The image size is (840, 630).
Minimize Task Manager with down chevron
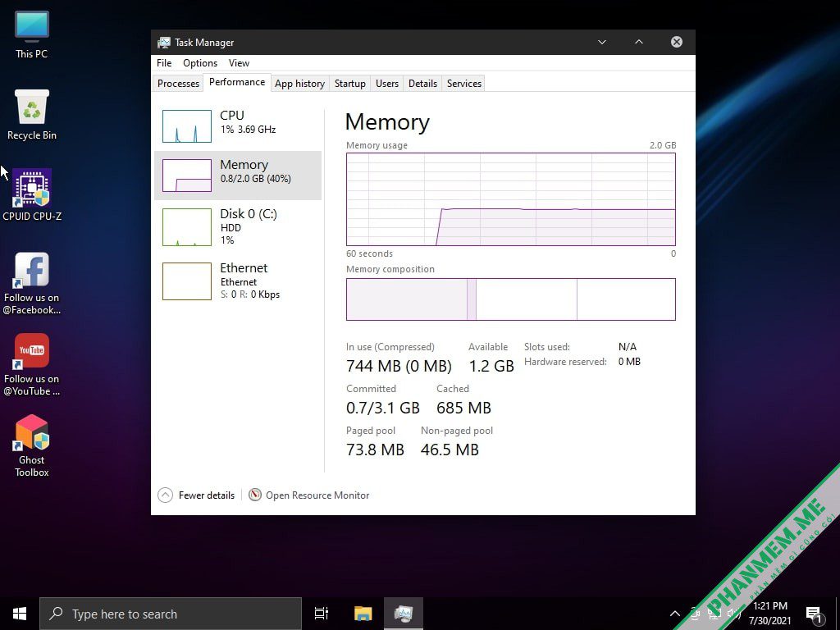click(602, 42)
